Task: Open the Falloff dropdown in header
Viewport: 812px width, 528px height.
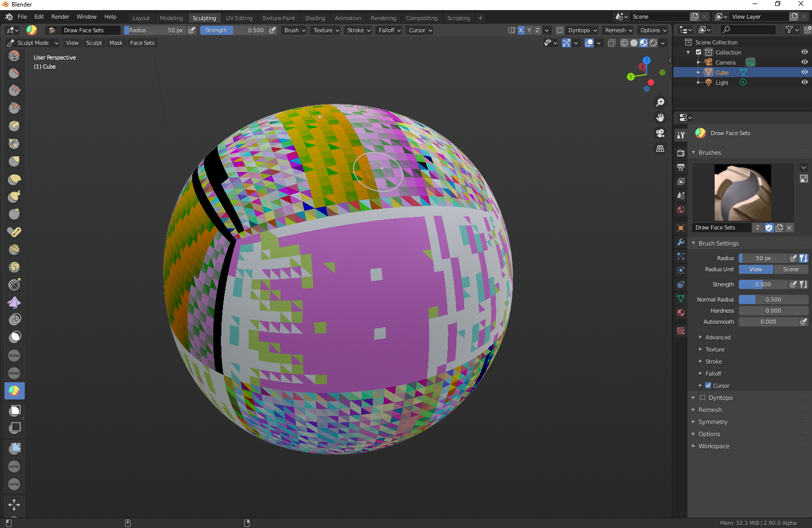Action: coord(390,30)
